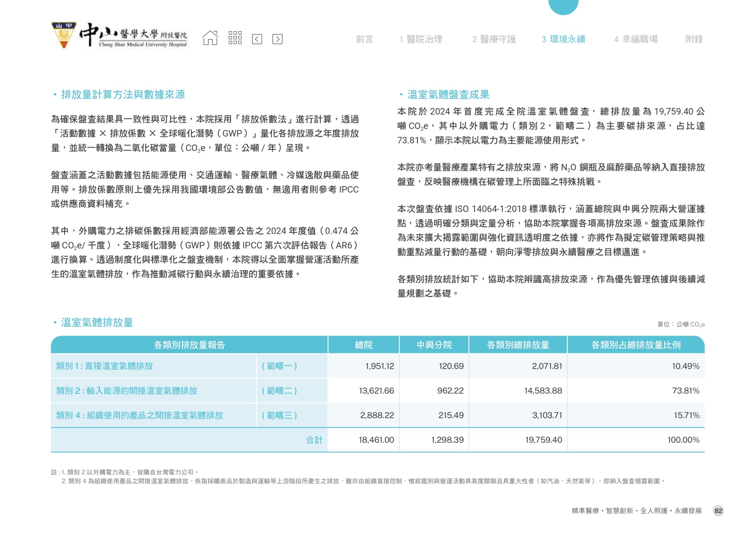Click the 溫室氣體盤查成果 section heading
The height and width of the screenshot is (535, 756).
pos(448,95)
